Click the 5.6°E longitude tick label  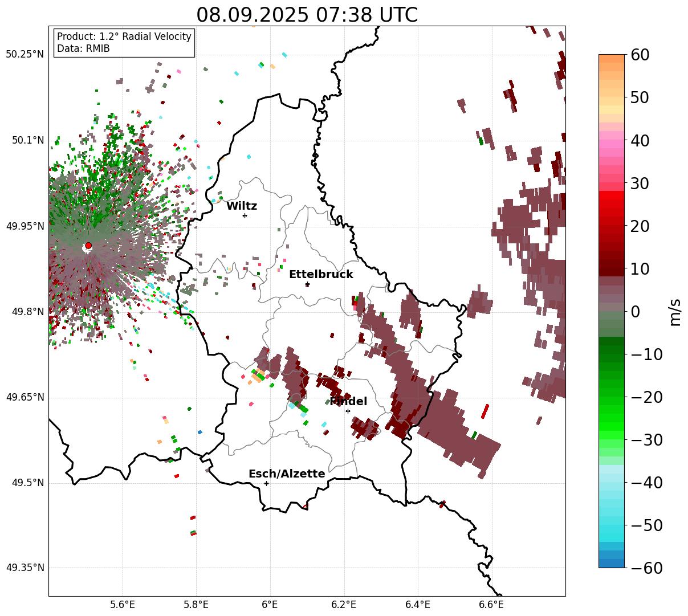point(123,605)
